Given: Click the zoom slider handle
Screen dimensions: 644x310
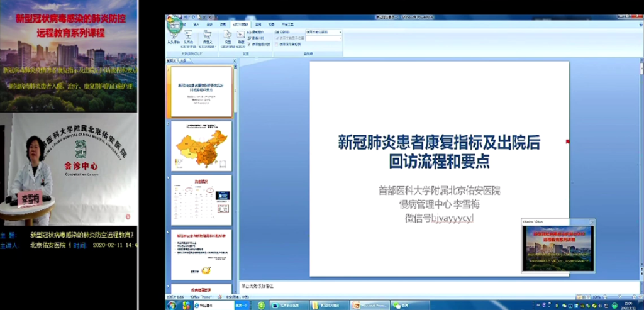Looking at the screenshot, I should pyautogui.click(x=619, y=297).
